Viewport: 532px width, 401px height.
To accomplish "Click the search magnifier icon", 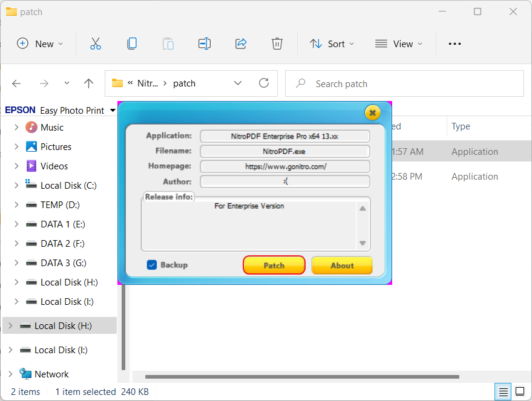I will pyautogui.click(x=300, y=83).
